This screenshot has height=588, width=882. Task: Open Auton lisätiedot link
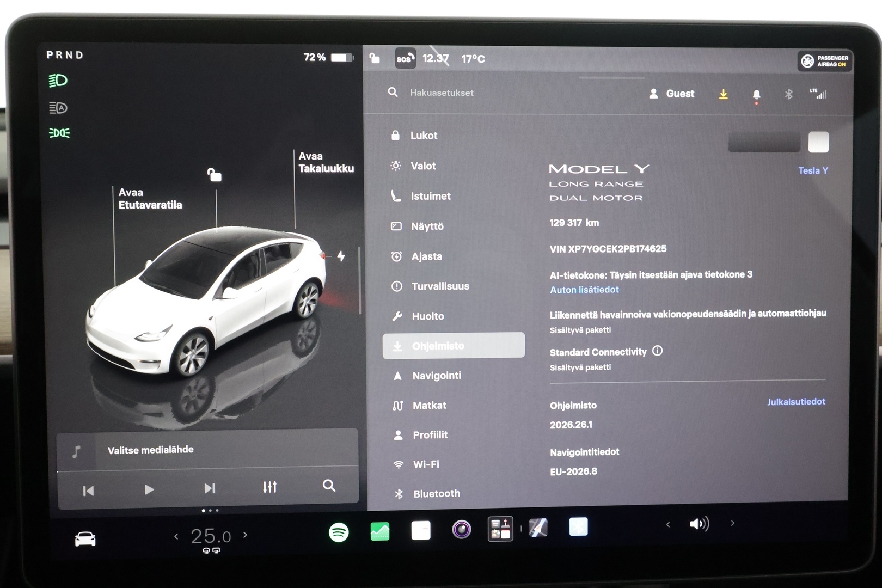tap(584, 290)
